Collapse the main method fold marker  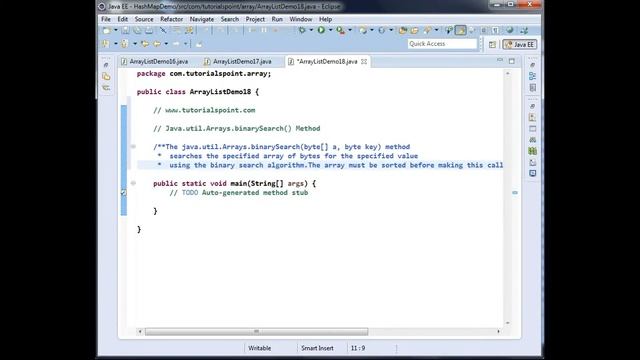pyautogui.click(x=133, y=183)
